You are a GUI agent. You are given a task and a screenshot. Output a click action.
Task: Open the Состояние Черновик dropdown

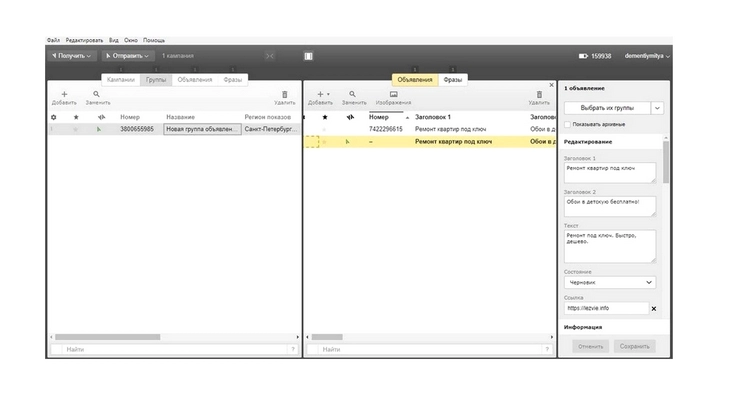point(610,283)
